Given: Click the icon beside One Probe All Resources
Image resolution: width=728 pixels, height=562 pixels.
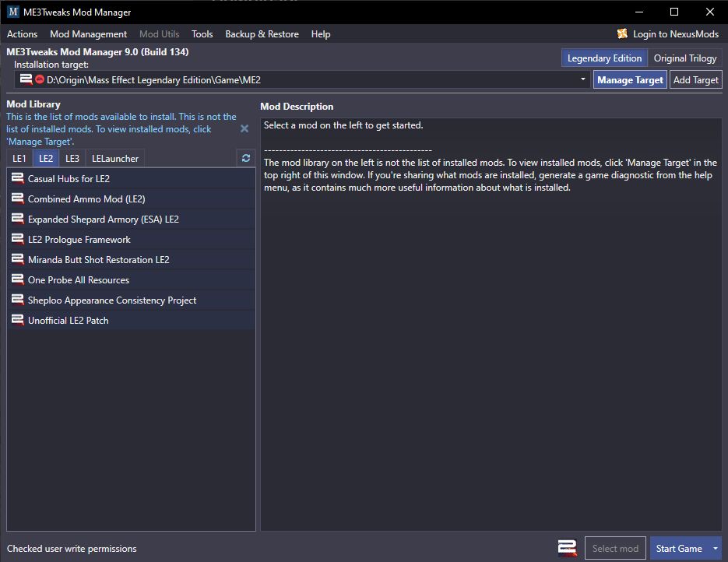Looking at the screenshot, I should pos(18,280).
